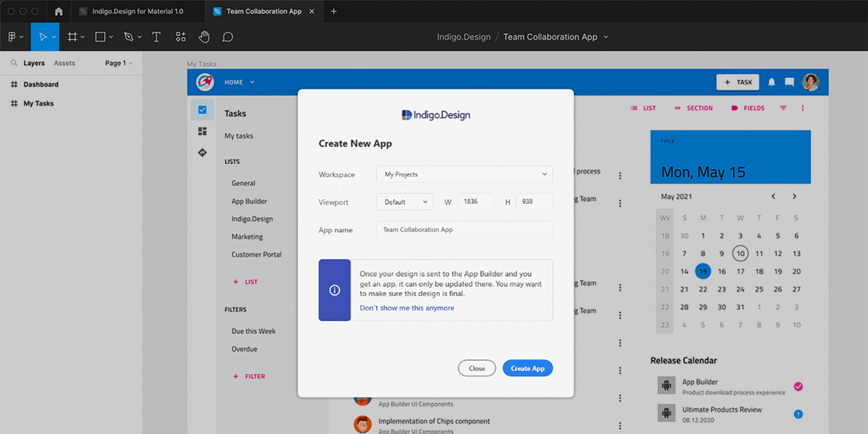
Task: Go to previous month in calendar
Action: 773,196
